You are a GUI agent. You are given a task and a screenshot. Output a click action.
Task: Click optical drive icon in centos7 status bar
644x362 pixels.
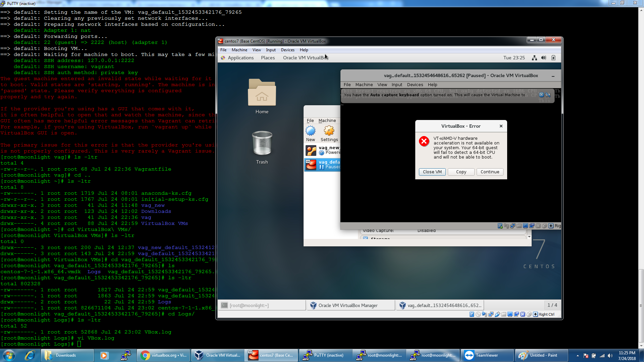(478, 314)
